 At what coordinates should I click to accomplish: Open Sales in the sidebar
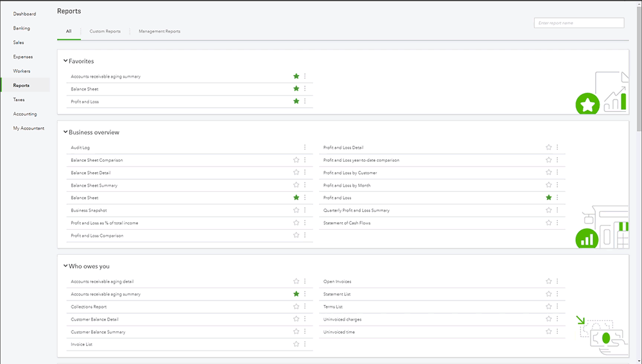[19, 42]
